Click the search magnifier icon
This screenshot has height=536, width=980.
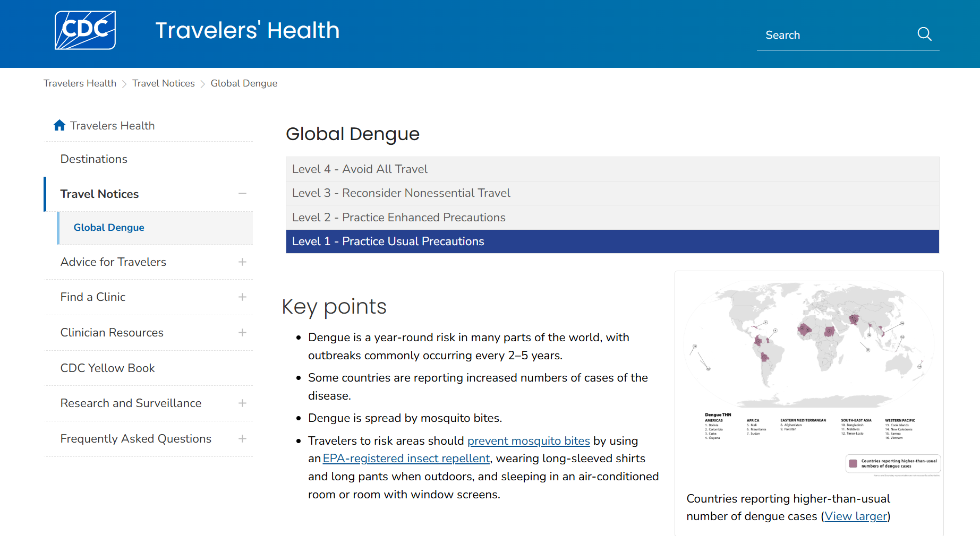pos(924,34)
